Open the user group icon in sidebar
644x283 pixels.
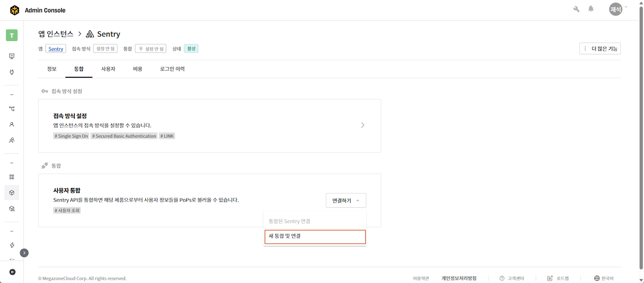tap(12, 140)
